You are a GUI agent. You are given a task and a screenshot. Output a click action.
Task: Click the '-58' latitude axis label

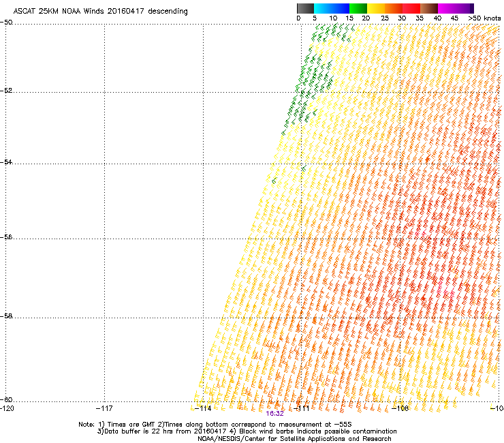coord(6,316)
